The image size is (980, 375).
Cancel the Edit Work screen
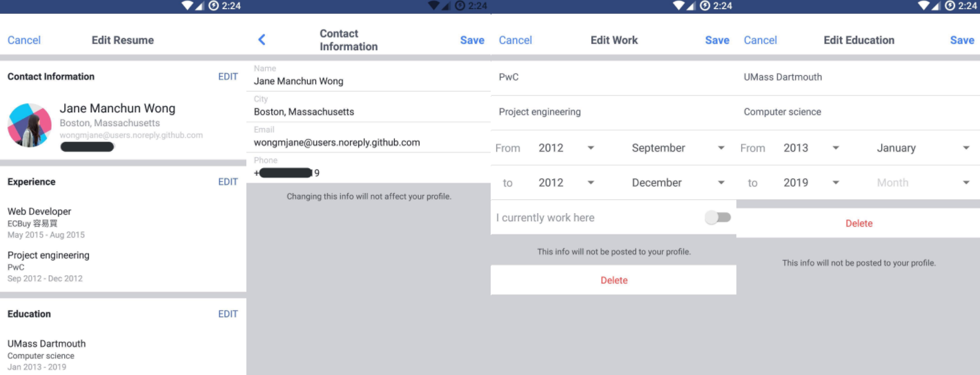coord(516,40)
